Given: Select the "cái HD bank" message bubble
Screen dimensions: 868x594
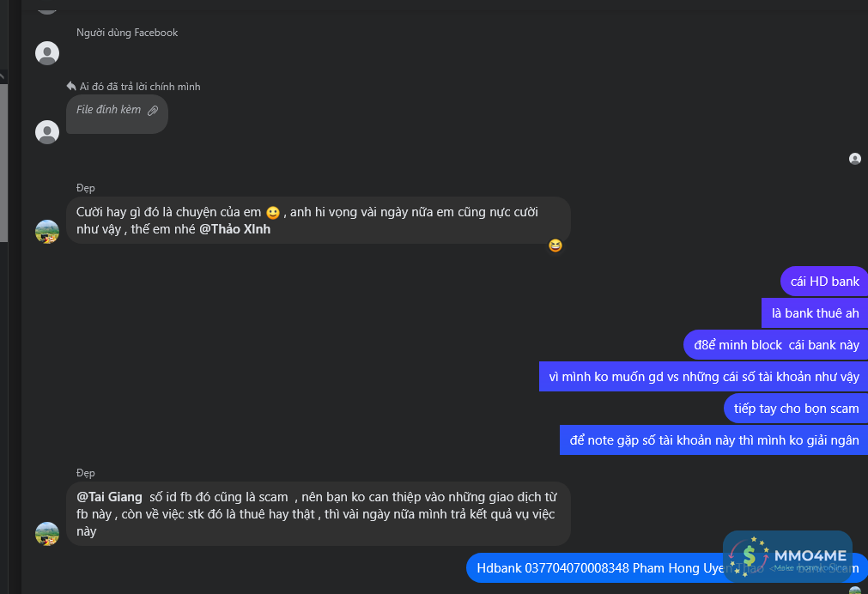Looking at the screenshot, I should point(823,282).
